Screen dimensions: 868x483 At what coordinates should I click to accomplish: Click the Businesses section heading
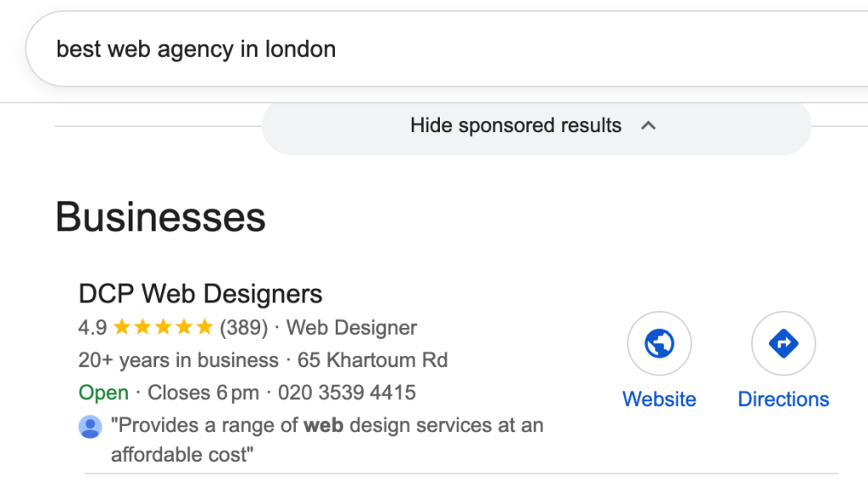(x=160, y=218)
